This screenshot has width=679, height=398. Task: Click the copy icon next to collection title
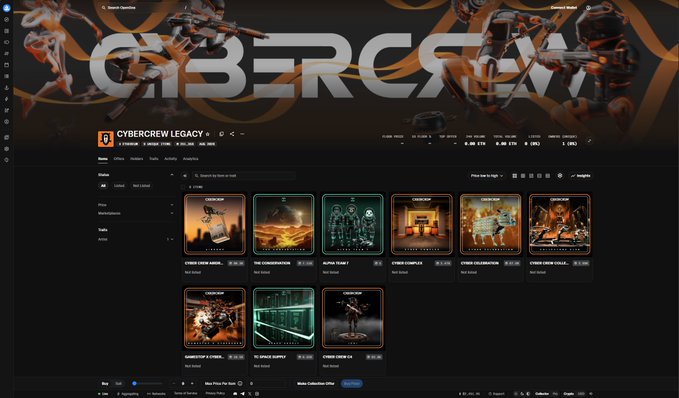point(222,134)
